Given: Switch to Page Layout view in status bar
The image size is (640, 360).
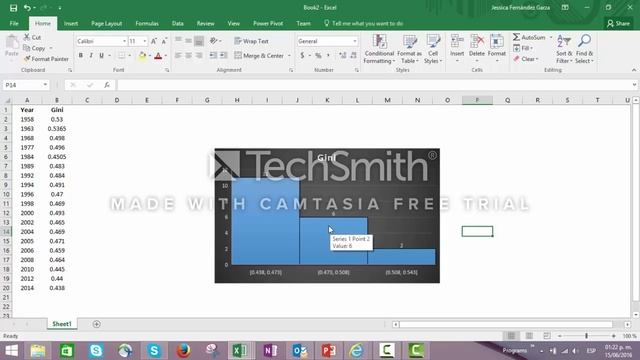Looking at the screenshot, I should [529, 336].
